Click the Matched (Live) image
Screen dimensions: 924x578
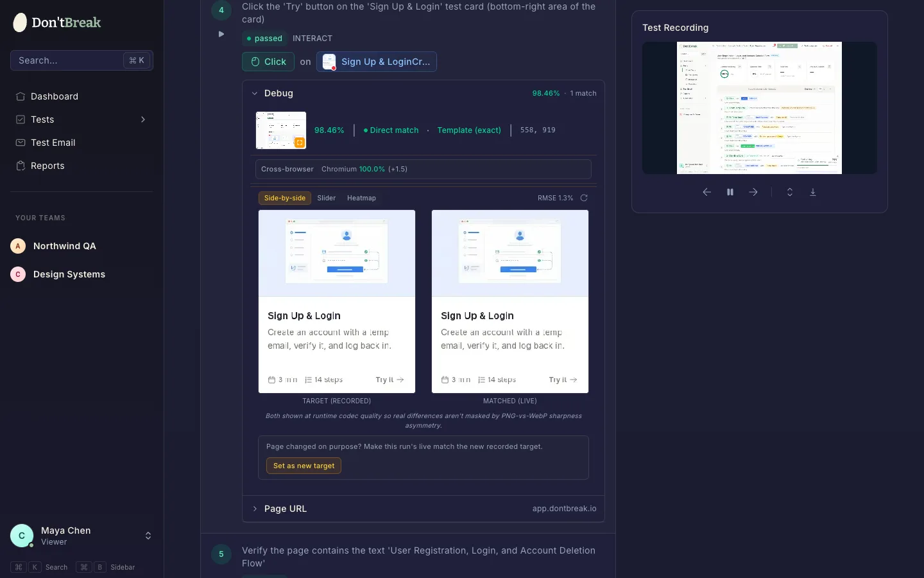(x=510, y=301)
